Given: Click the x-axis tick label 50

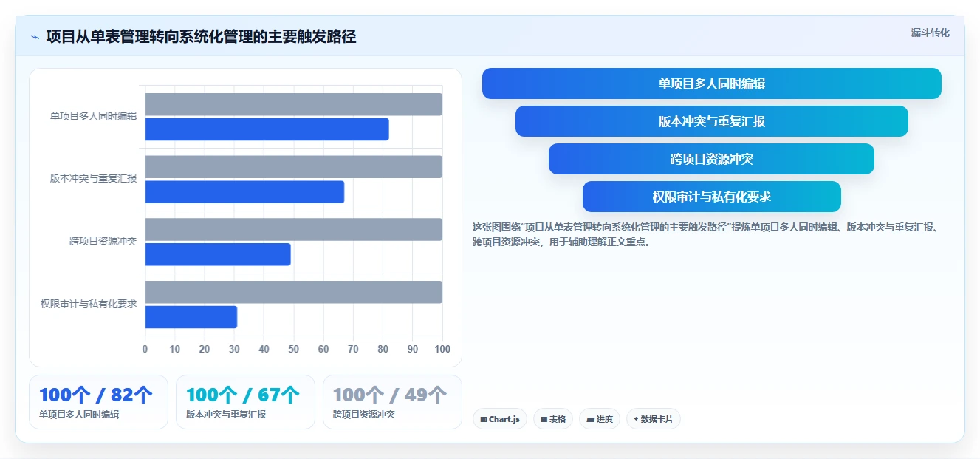Looking at the screenshot, I should (x=293, y=349).
